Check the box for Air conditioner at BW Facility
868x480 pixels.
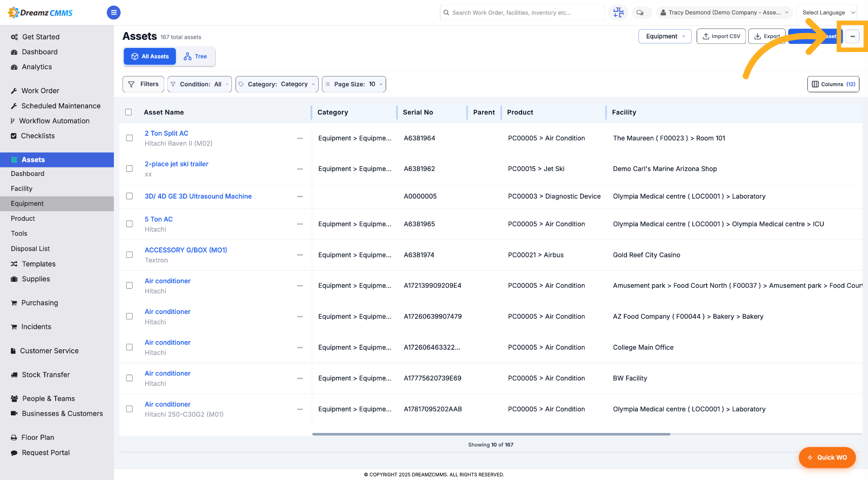coord(129,378)
